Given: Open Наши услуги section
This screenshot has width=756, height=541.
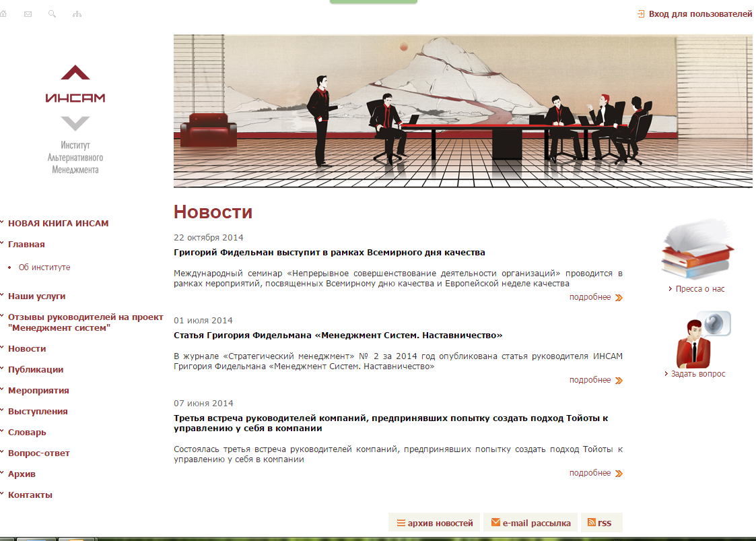Looking at the screenshot, I should tap(36, 296).
